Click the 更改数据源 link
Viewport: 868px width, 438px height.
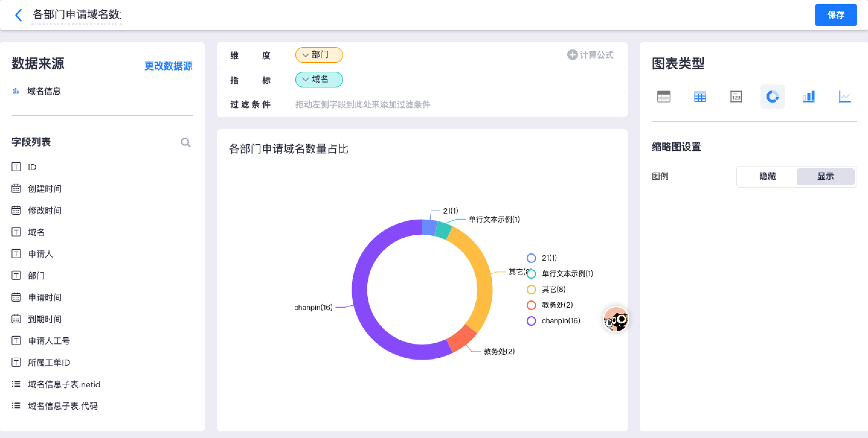168,66
